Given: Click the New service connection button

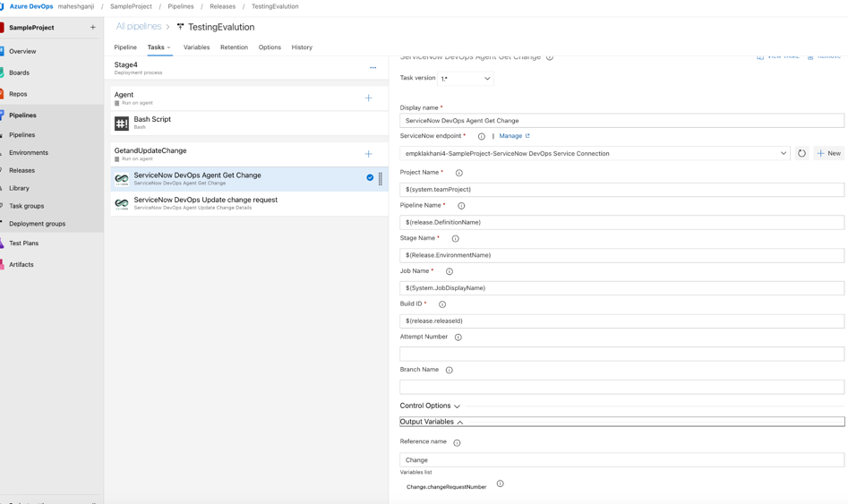Looking at the screenshot, I should pyautogui.click(x=828, y=154).
